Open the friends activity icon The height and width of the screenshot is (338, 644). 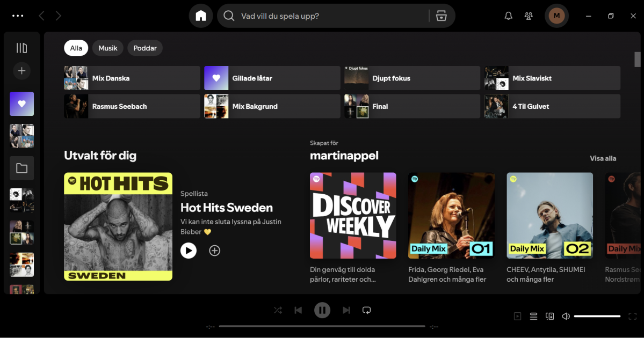(528, 16)
